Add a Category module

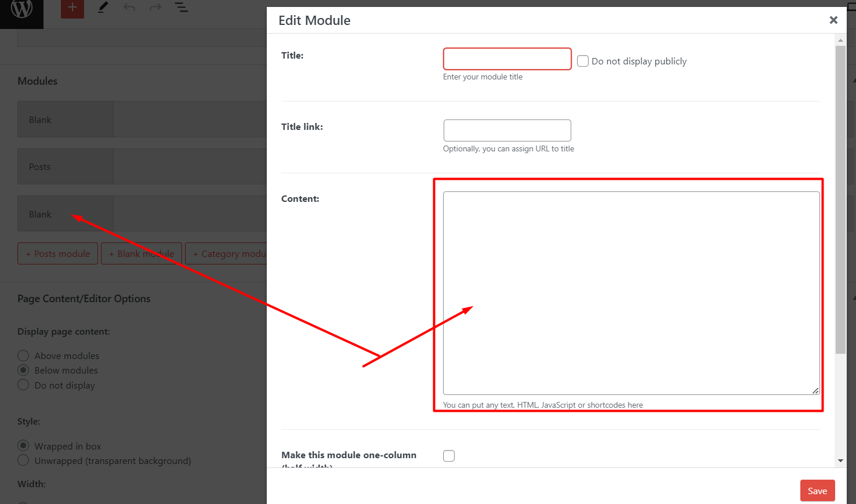[226, 253]
